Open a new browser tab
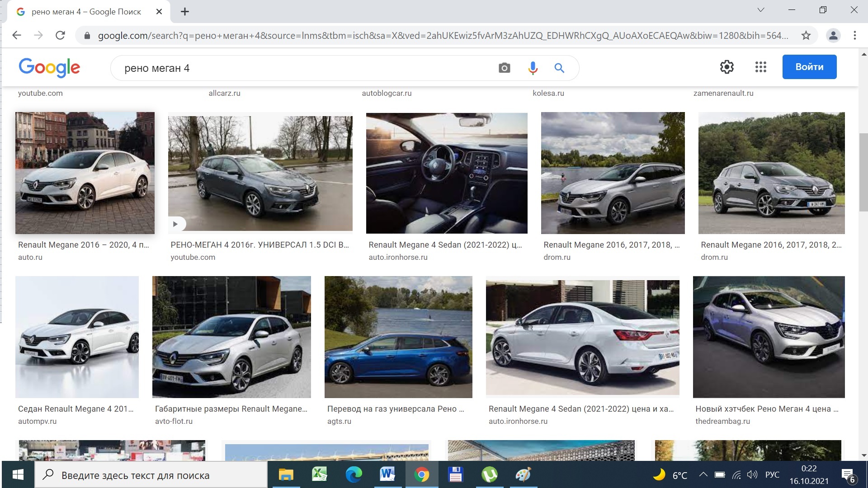The height and width of the screenshot is (488, 868). 184,12
